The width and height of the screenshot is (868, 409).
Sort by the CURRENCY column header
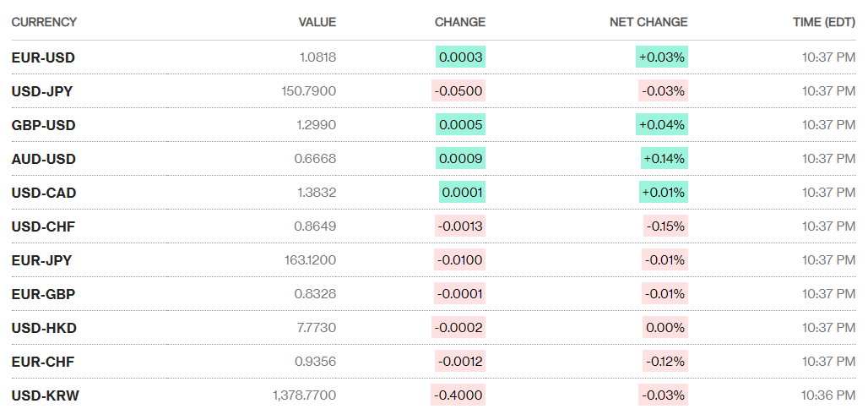tap(44, 22)
